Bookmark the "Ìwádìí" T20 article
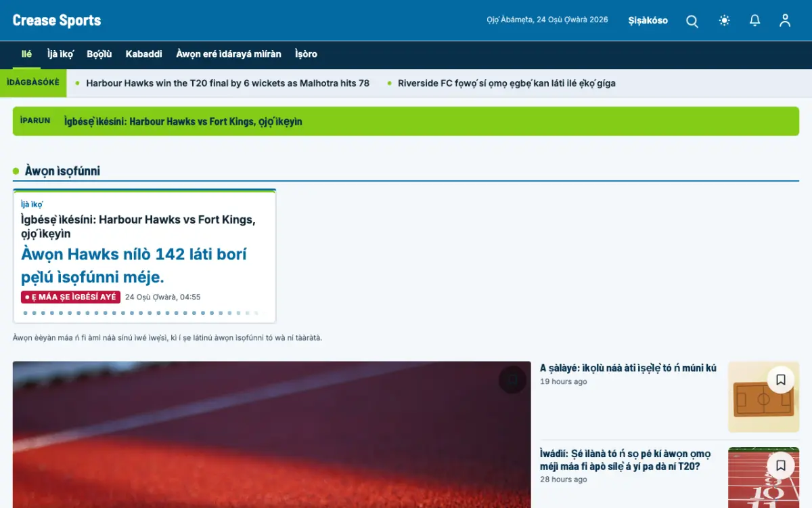Viewport: 812px width, 508px height. 781,465
